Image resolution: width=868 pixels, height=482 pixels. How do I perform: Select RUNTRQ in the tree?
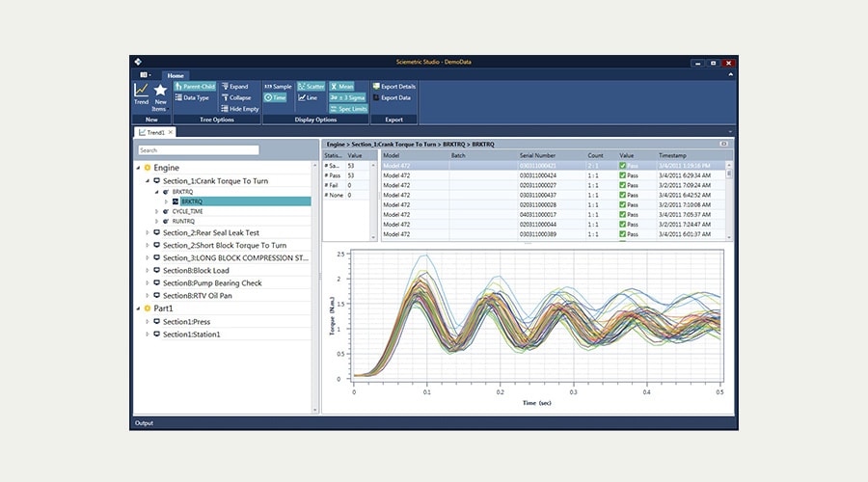183,222
